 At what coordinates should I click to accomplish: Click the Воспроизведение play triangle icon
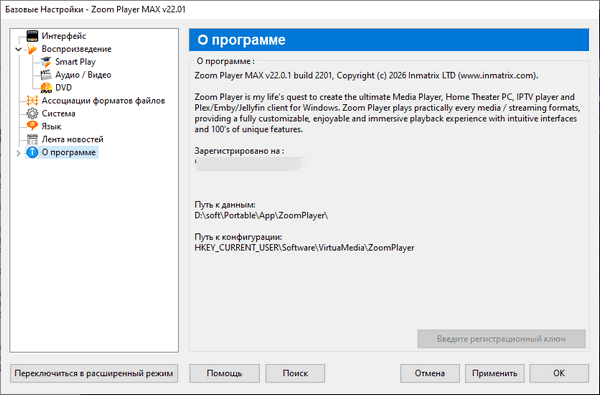[x=32, y=49]
